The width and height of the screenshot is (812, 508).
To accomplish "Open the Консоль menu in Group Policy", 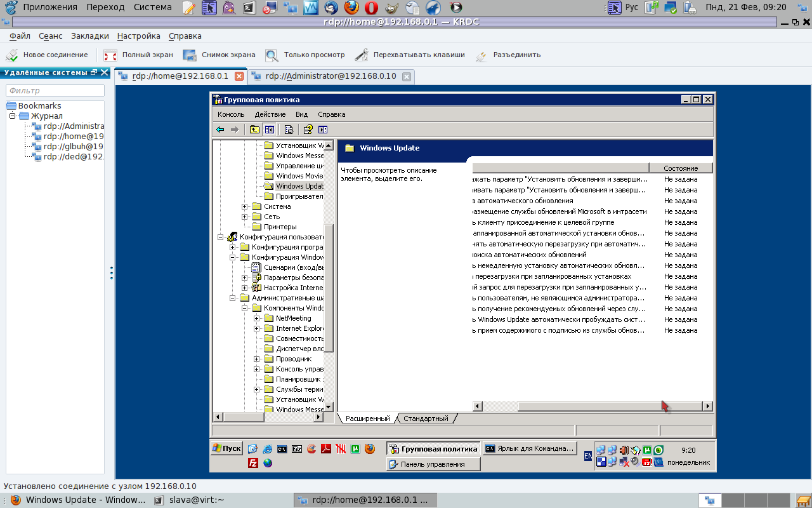I will pyautogui.click(x=231, y=114).
